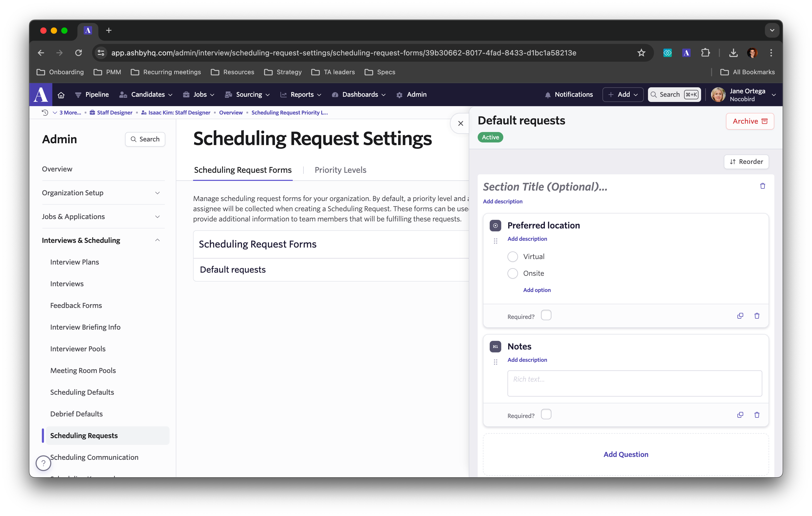The width and height of the screenshot is (812, 516).
Task: Select the Virtual radio option
Action: point(512,257)
